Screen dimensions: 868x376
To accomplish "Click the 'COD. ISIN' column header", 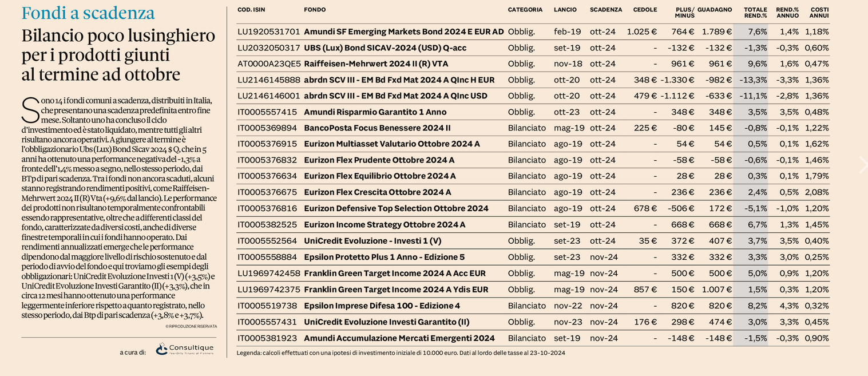I will (x=251, y=10).
